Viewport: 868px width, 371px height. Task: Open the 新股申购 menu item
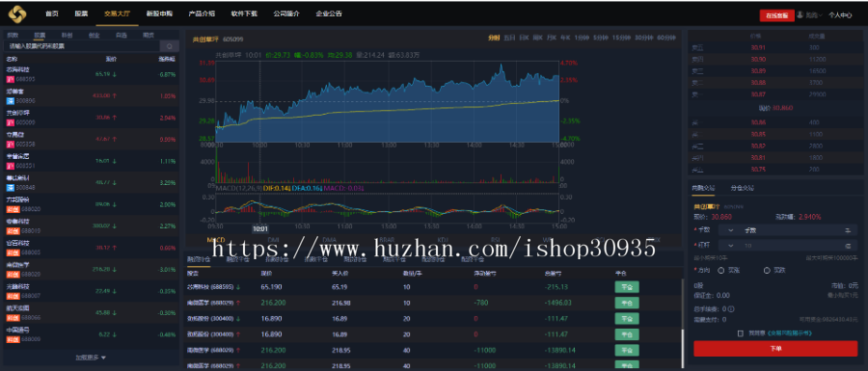159,13
